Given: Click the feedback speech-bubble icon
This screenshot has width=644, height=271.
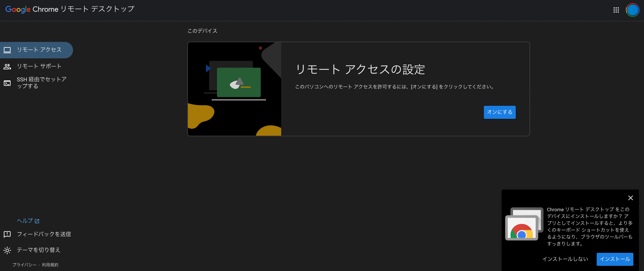Looking at the screenshot, I should (7, 235).
